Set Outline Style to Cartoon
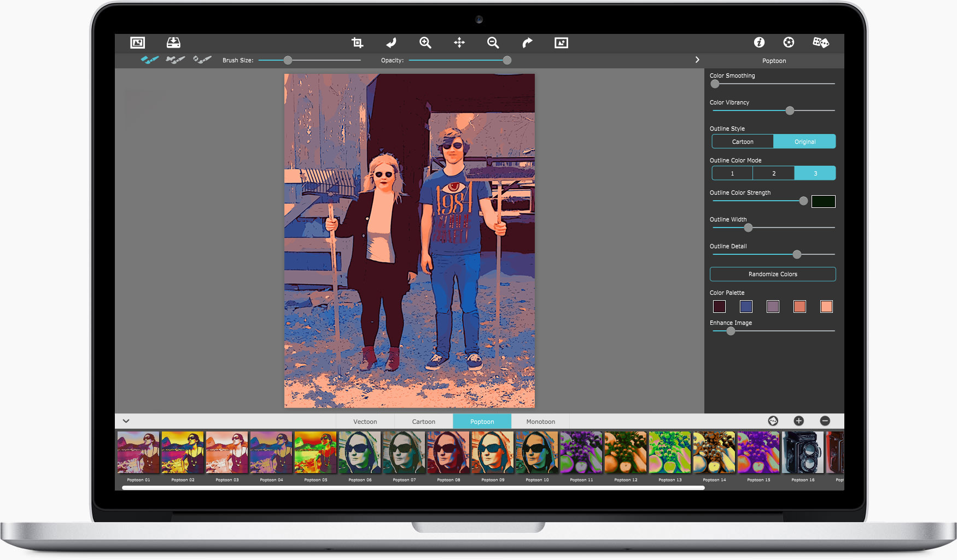This screenshot has height=560, width=957. point(743,142)
